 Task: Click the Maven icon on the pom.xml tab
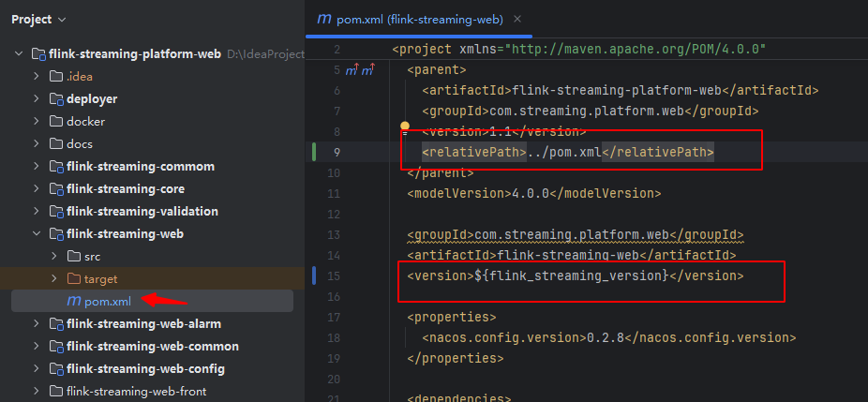click(323, 20)
